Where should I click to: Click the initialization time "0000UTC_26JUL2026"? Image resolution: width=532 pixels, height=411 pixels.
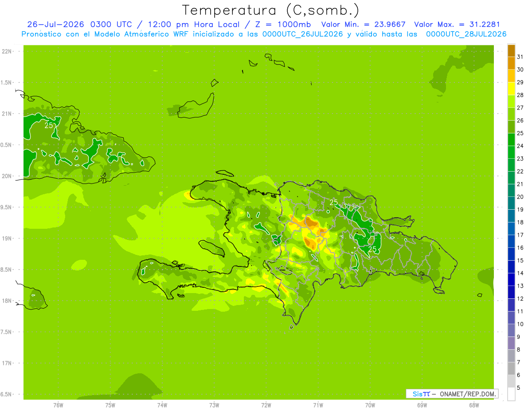302,34
